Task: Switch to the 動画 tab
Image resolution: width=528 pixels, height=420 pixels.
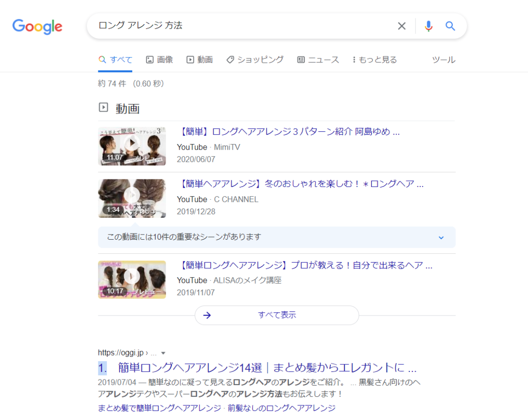Action: point(200,60)
